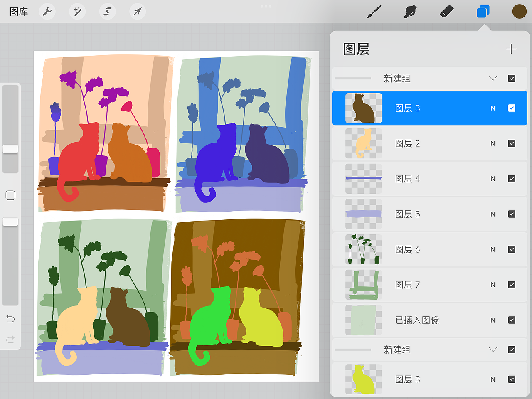
Task: Activate the Transform arrow tool
Action: (x=138, y=12)
